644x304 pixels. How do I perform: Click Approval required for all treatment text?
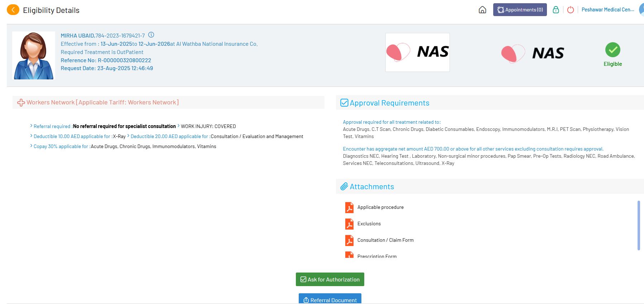point(392,122)
